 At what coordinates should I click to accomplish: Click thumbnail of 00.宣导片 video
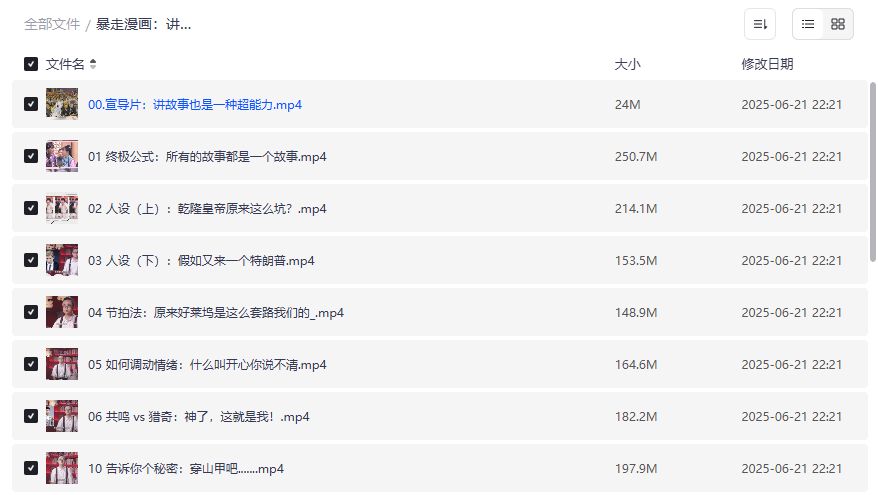(x=62, y=104)
